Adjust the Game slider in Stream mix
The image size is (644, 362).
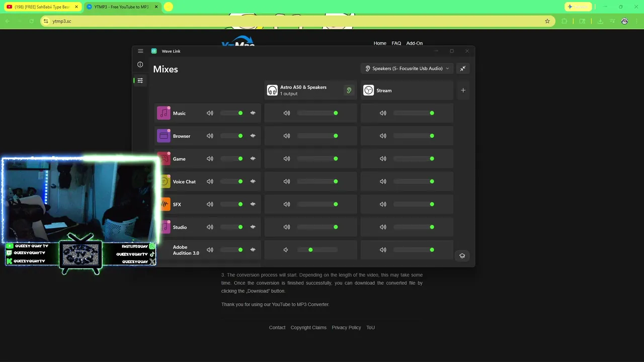tap(414, 158)
